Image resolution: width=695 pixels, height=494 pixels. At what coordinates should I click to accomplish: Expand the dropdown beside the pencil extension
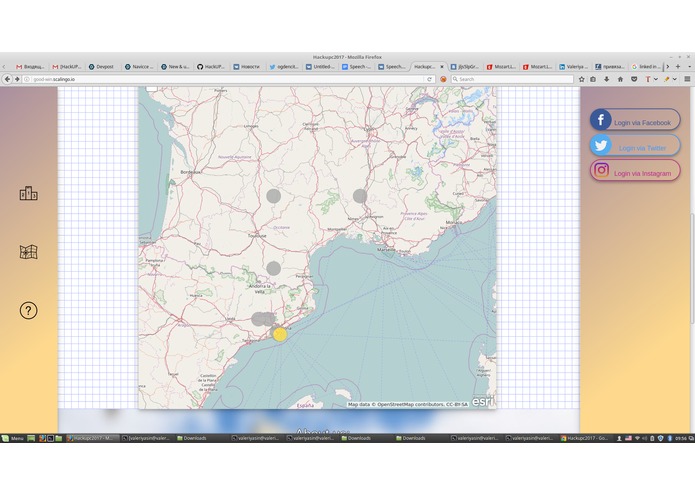[x=674, y=79]
